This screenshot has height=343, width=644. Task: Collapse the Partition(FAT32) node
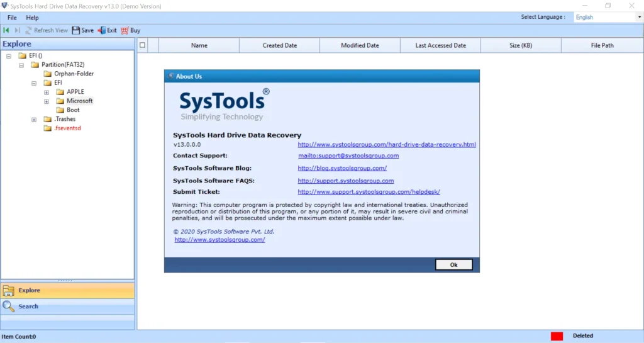click(x=21, y=65)
